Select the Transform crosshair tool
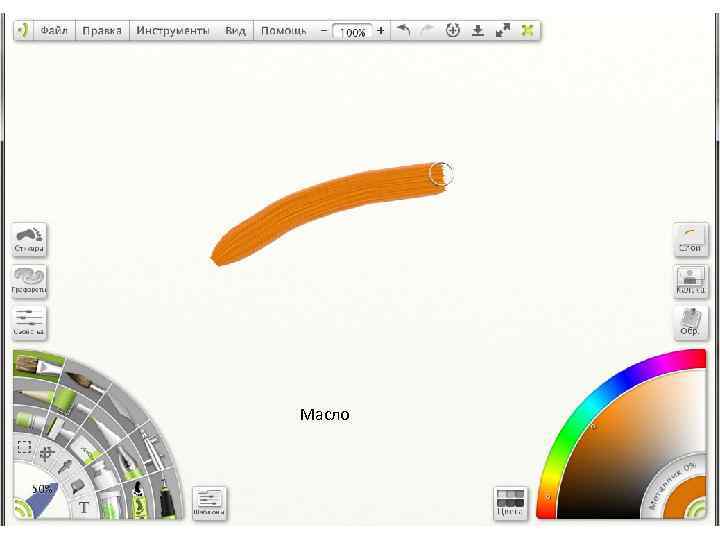Image resolution: width=720 pixels, height=540 pixels. [46, 454]
